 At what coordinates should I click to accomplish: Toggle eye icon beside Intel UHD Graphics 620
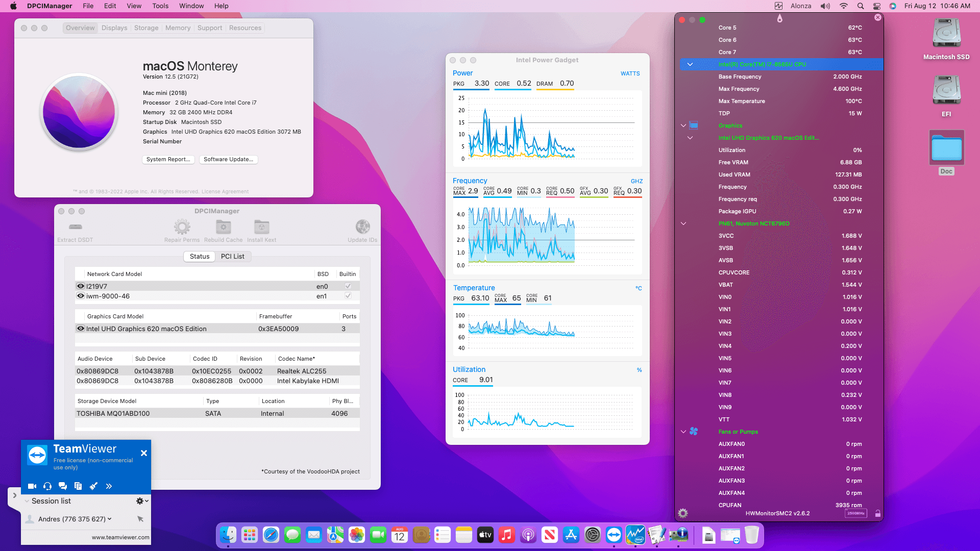pos(81,329)
